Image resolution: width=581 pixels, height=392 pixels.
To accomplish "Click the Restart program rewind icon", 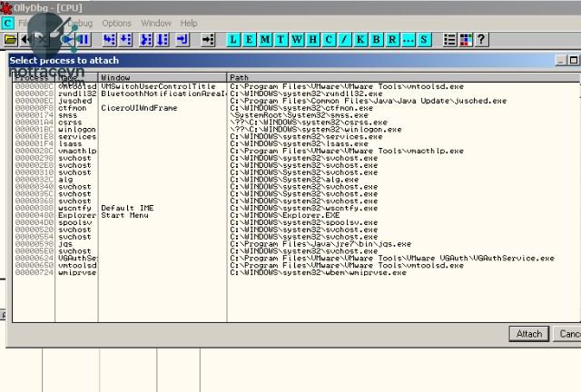I will coord(25,40).
